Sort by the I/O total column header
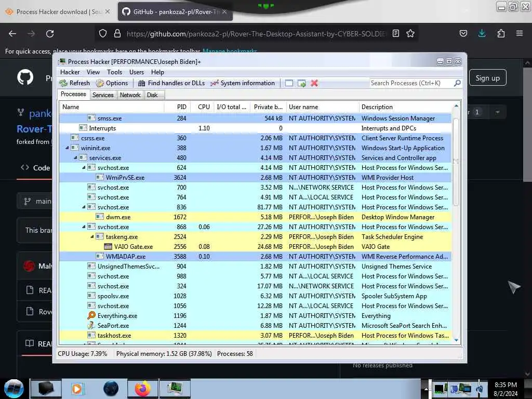This screenshot has width=532, height=399. point(232,107)
